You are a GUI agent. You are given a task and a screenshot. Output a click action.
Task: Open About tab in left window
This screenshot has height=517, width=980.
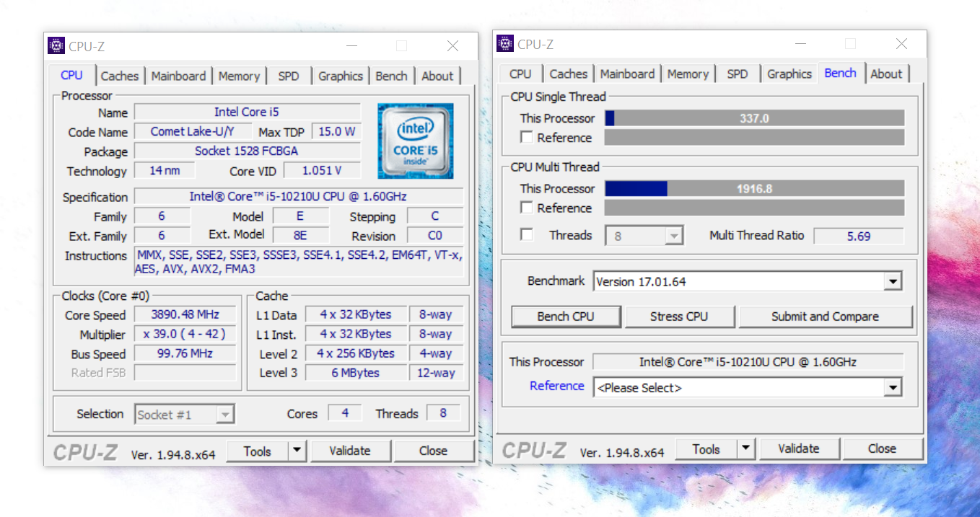tap(438, 76)
